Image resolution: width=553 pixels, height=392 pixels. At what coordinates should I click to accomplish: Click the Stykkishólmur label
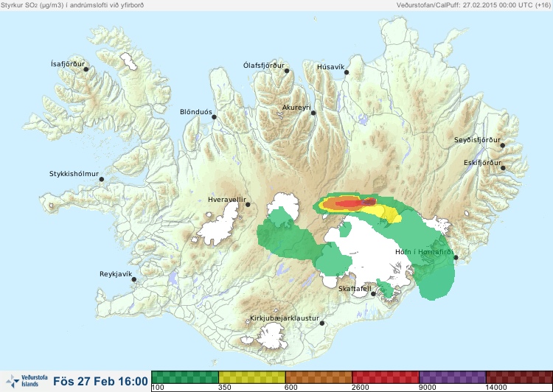[74, 174]
